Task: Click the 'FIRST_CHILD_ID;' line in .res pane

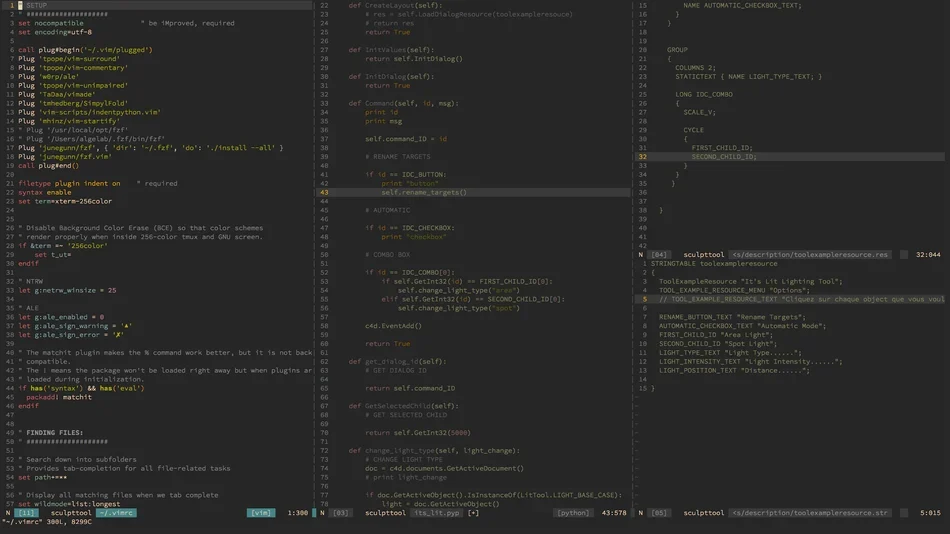Action: point(722,148)
